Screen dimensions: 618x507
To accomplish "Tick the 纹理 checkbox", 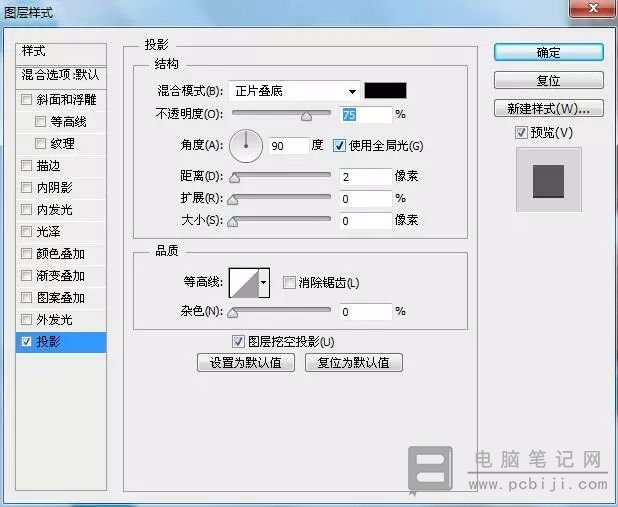I will [40, 144].
